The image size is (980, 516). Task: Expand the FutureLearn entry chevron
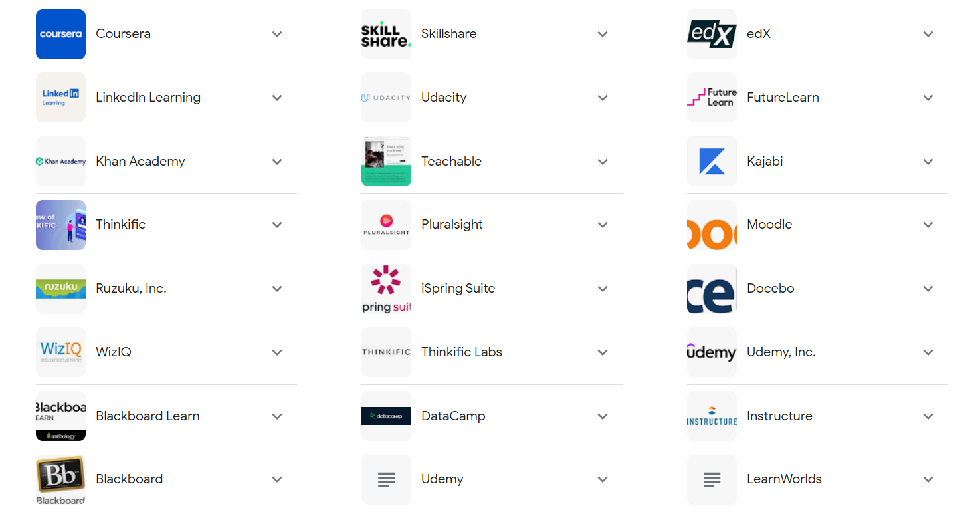pos(928,98)
